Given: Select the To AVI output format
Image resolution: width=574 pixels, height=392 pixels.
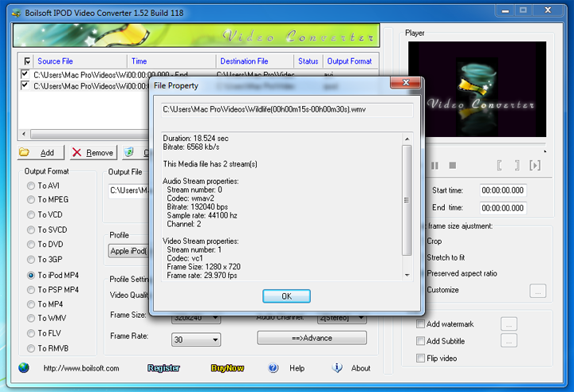Looking at the screenshot, I should coord(31,186).
